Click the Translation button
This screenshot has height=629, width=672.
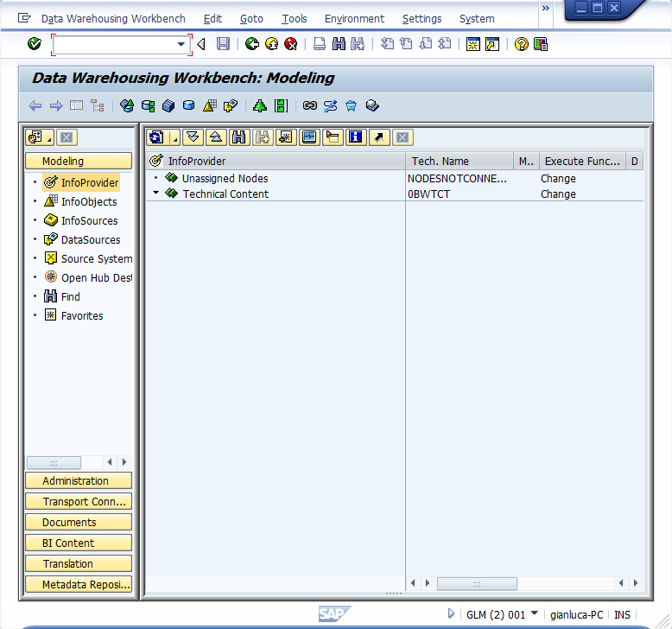point(79,563)
